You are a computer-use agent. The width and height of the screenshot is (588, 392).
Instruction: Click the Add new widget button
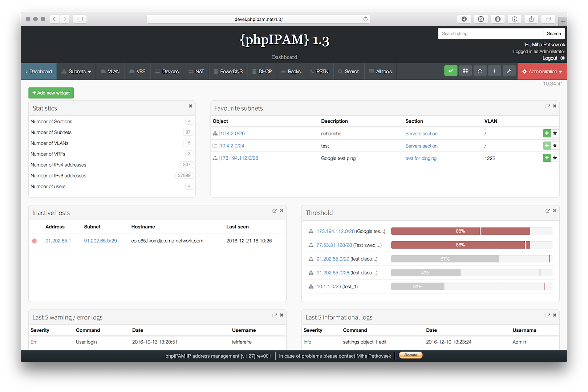(x=51, y=93)
